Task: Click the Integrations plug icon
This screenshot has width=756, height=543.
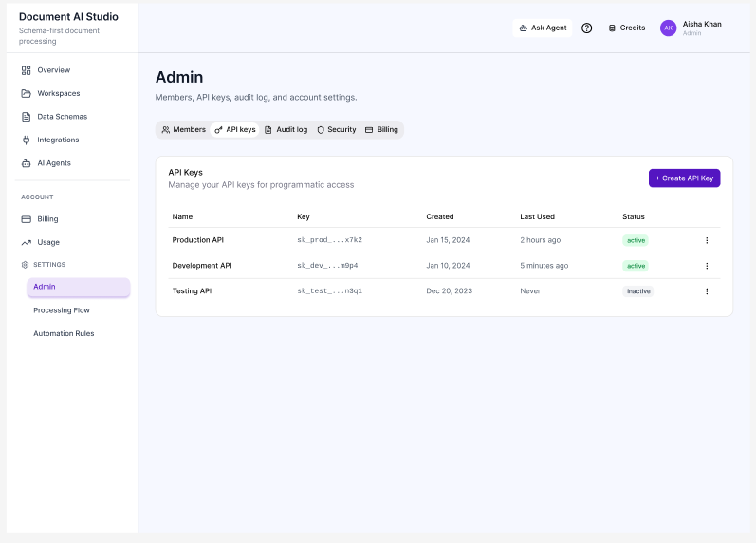Action: (x=26, y=140)
